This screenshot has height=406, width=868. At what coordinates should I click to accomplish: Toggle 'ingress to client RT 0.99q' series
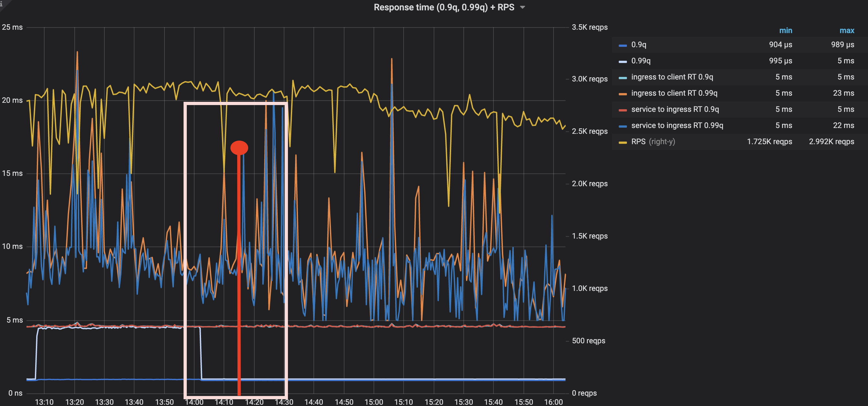click(x=674, y=93)
